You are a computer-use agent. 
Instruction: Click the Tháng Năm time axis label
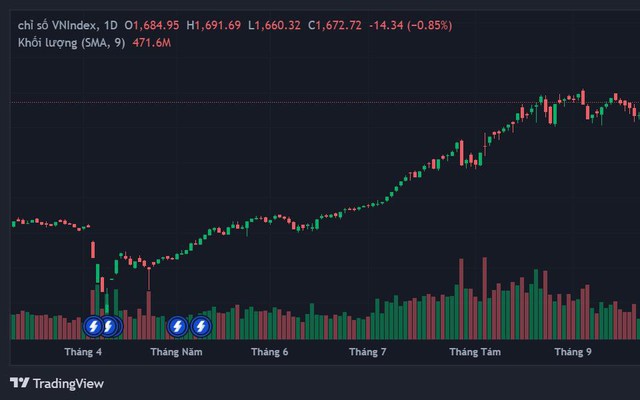177,352
